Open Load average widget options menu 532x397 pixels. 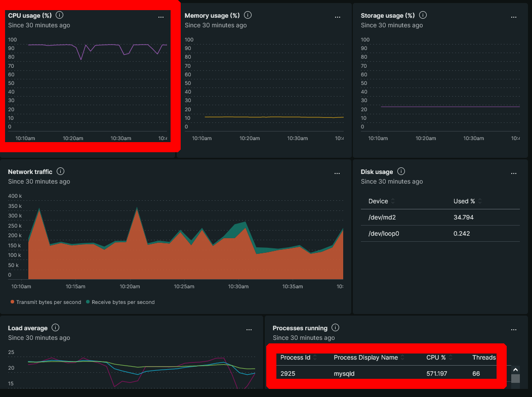[249, 330]
